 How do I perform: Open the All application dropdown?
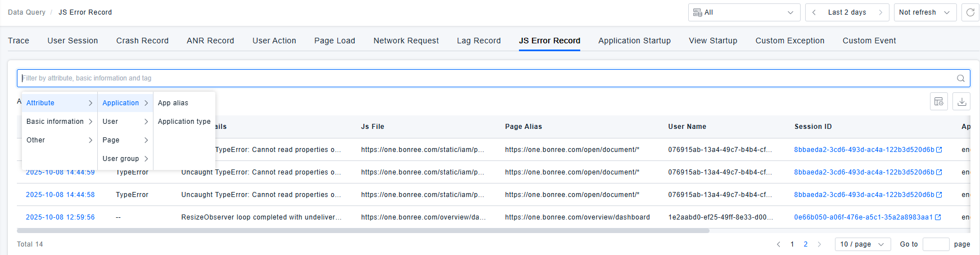click(744, 12)
